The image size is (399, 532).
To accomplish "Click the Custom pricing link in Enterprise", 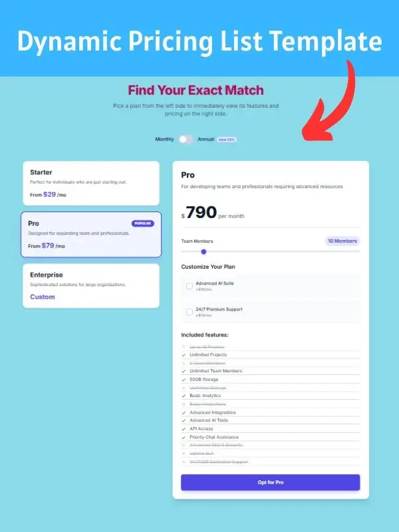I will [43, 297].
